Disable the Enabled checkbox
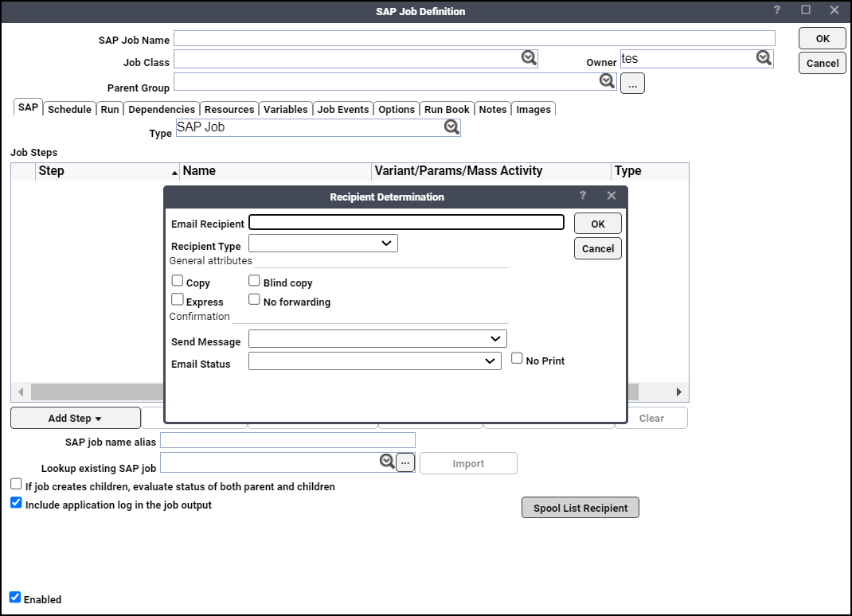 16,597
